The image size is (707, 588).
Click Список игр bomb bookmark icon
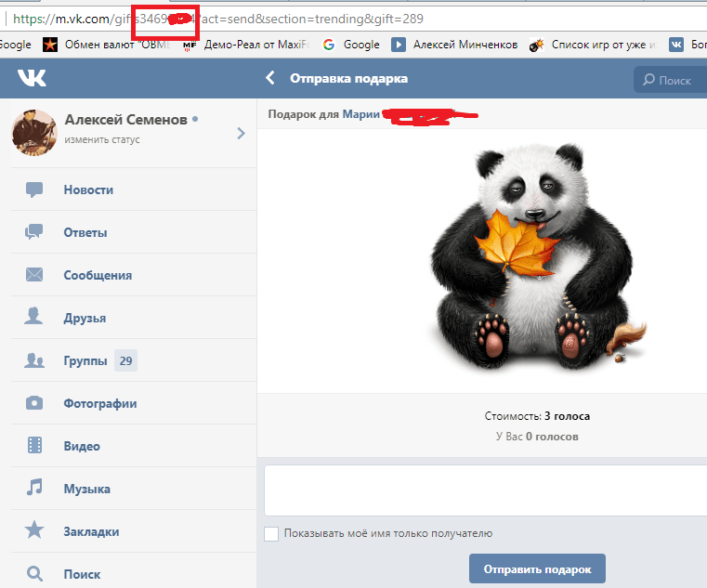[536, 45]
